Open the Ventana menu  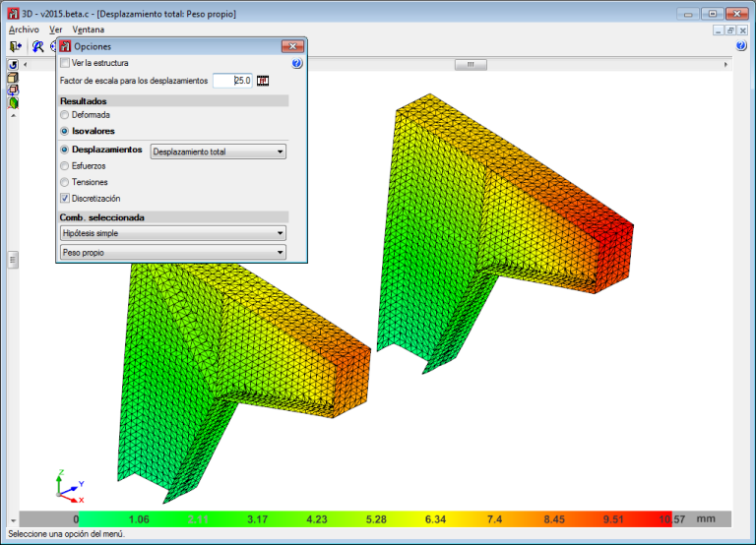(x=89, y=30)
